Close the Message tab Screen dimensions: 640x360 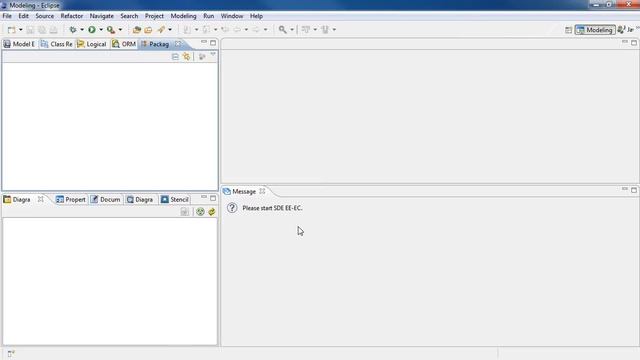click(x=262, y=191)
